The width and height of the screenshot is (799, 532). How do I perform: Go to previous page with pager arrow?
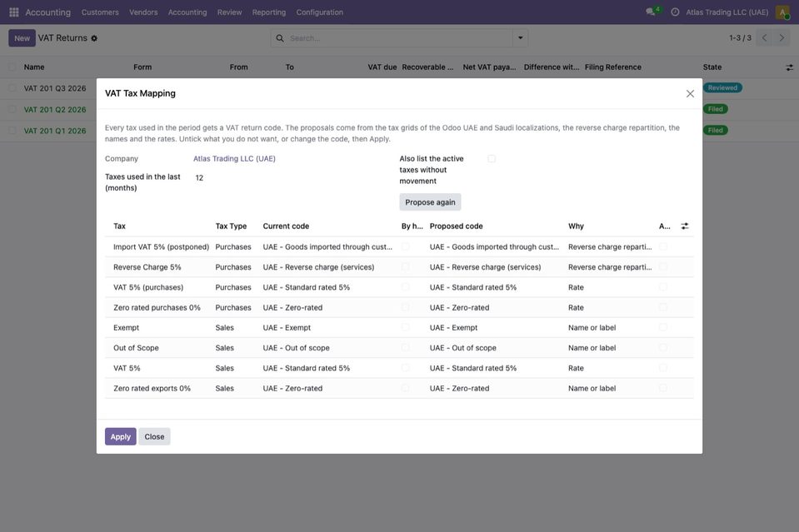(x=764, y=37)
